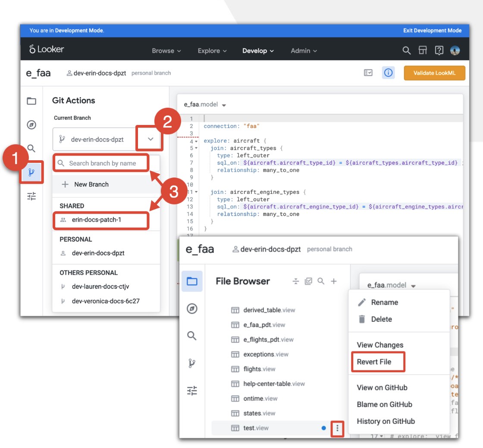This screenshot has width=483, height=448.
Task: Select personal branch dev-erin-docs-dpzt in the branch list
Action: [106, 253]
